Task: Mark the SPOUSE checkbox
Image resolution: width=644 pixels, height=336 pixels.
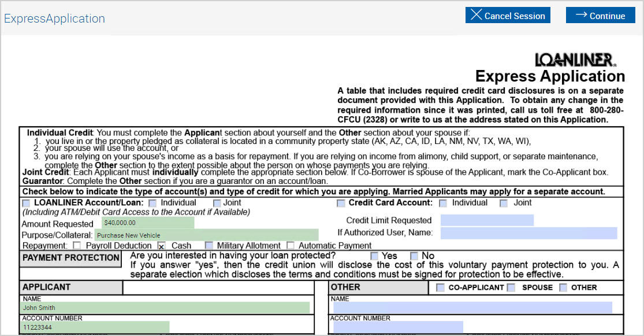Action: (x=511, y=287)
